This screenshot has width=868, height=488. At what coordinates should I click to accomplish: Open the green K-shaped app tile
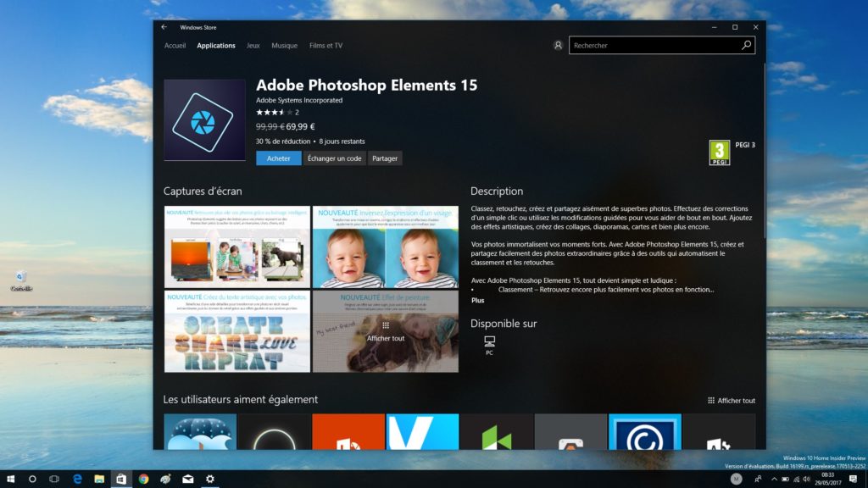pyautogui.click(x=497, y=431)
